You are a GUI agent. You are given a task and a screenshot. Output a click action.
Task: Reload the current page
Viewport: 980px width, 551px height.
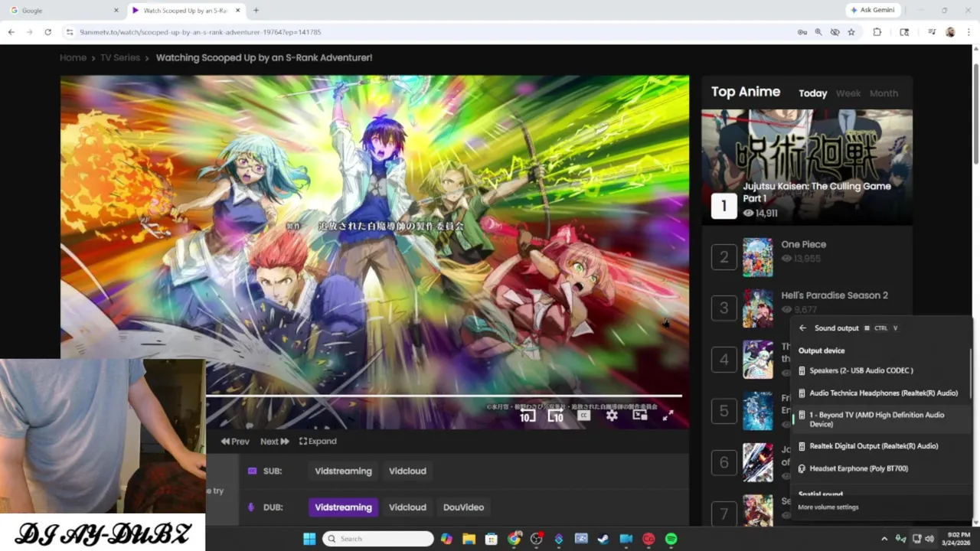pyautogui.click(x=47, y=32)
